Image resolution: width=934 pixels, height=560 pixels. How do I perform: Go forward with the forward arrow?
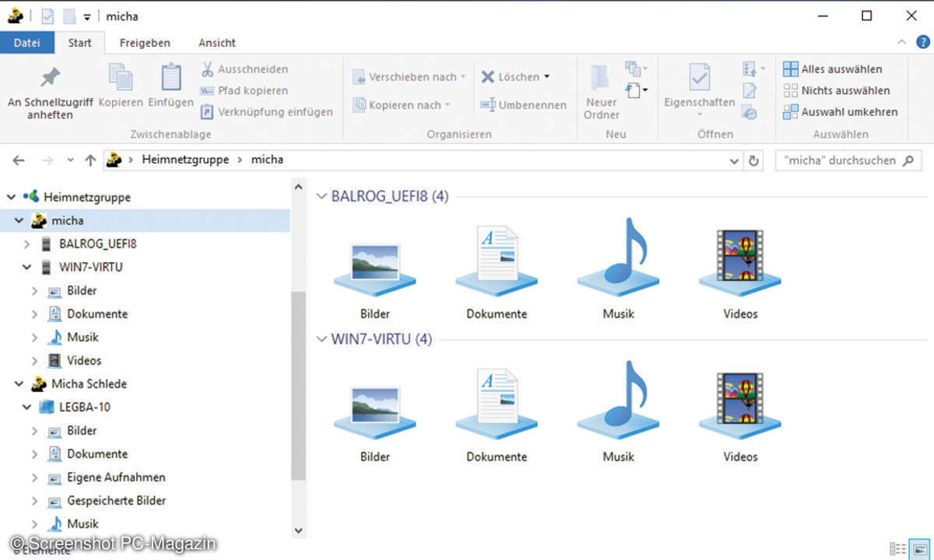pyautogui.click(x=47, y=160)
